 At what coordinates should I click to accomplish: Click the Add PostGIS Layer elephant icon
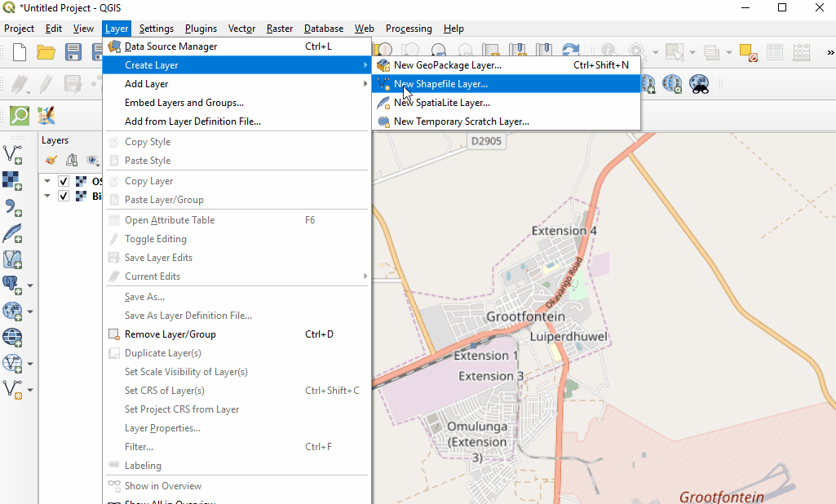coord(11,285)
